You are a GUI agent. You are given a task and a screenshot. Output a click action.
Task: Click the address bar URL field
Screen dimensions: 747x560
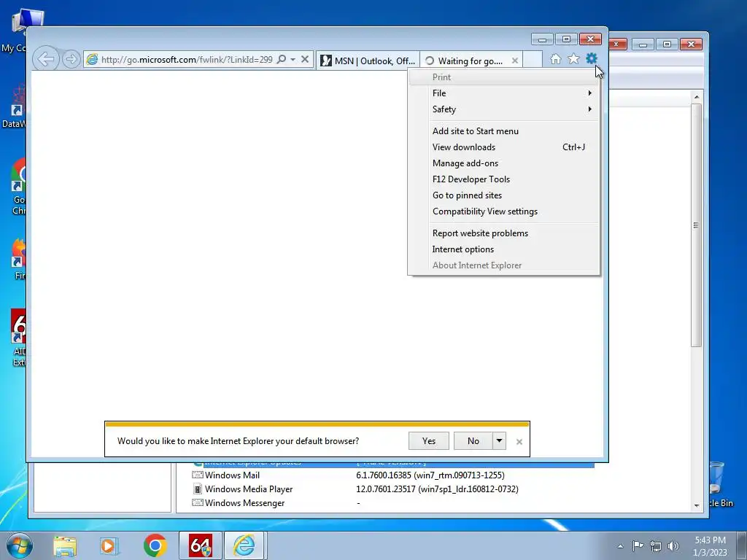[187, 60]
